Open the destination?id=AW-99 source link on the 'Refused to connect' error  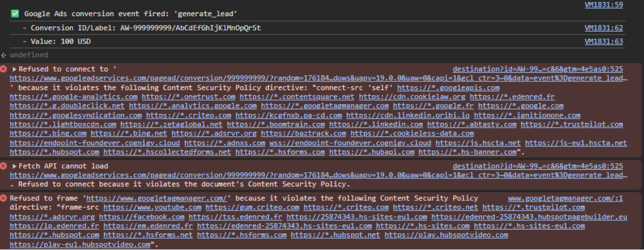(x=538, y=69)
